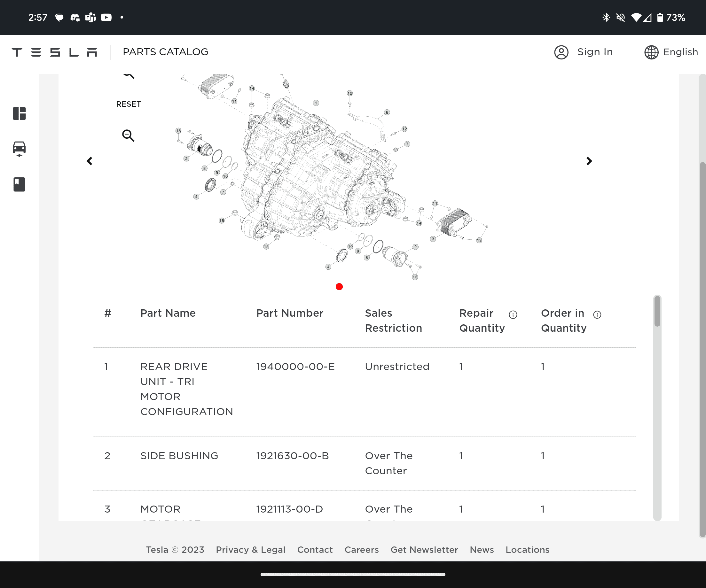The height and width of the screenshot is (588, 706).
Task: Open the Locations footer link
Action: 527,550
